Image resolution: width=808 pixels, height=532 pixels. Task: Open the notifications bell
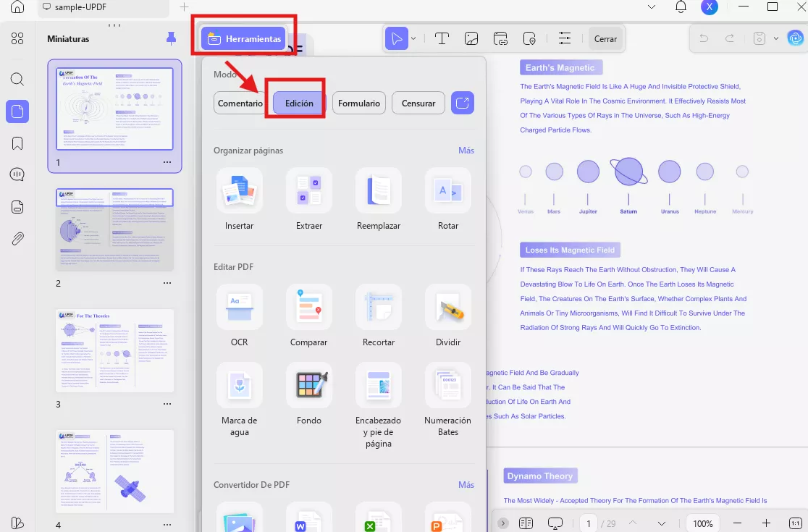681,7
